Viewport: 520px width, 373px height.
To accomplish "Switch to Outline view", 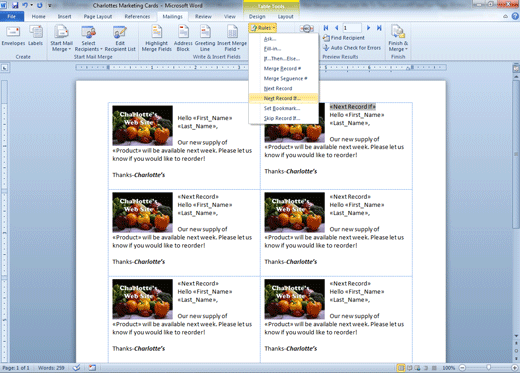I will click(x=426, y=368).
